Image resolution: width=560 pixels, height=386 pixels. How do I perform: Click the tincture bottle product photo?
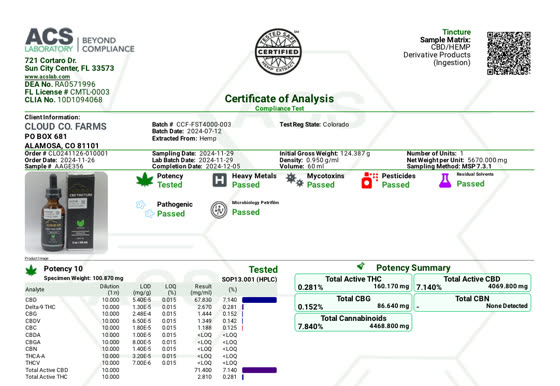click(66, 213)
